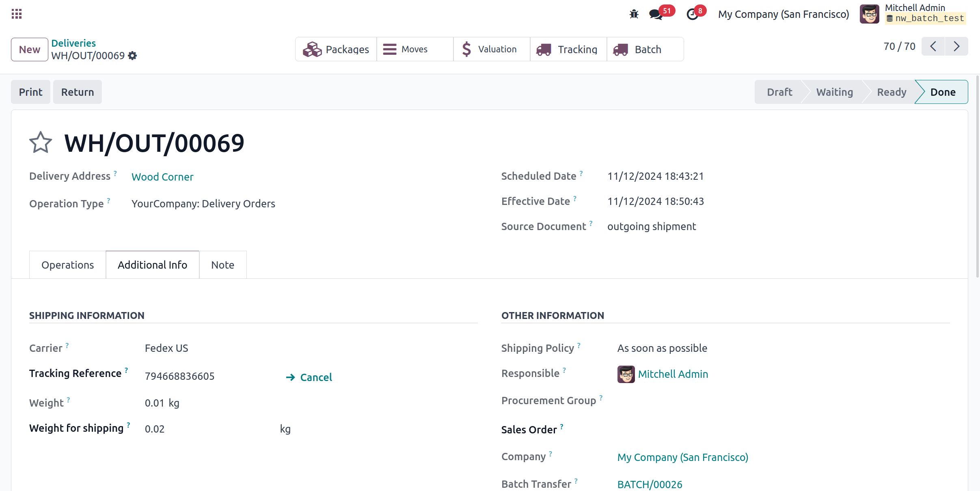Open the Packages smart button
This screenshot has height=491, width=980.
(x=336, y=49)
